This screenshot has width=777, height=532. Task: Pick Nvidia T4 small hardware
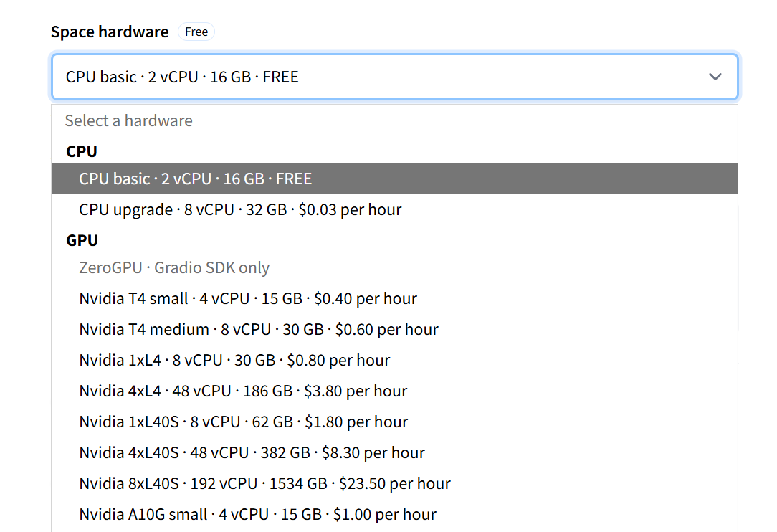pos(248,298)
